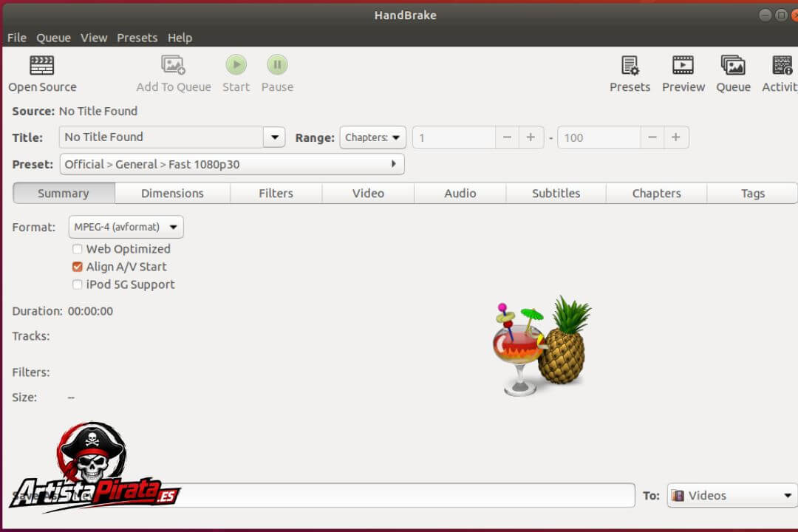The height and width of the screenshot is (532, 798).
Task: Click the HandBrake cocktail and pineapple preview image
Action: (x=542, y=347)
